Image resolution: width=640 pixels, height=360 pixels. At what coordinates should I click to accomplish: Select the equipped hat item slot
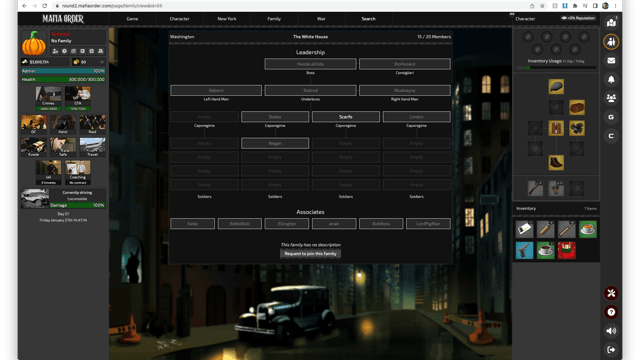[x=556, y=87]
